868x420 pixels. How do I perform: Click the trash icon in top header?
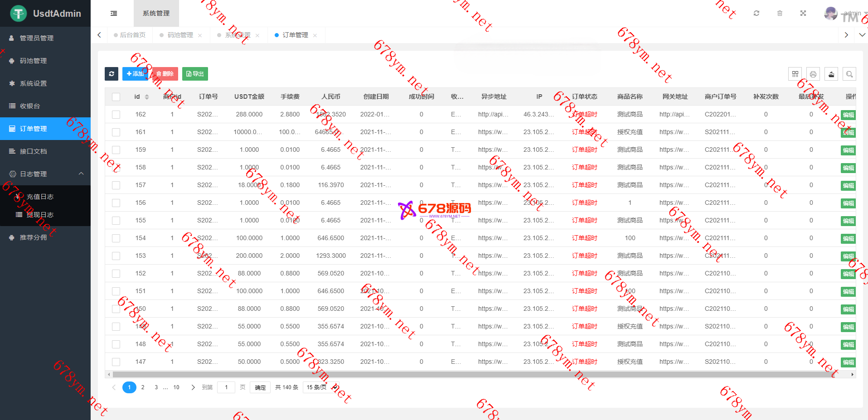click(x=780, y=14)
